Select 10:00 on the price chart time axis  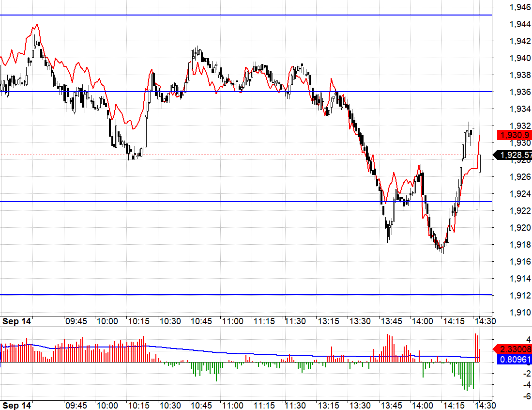pos(107,321)
